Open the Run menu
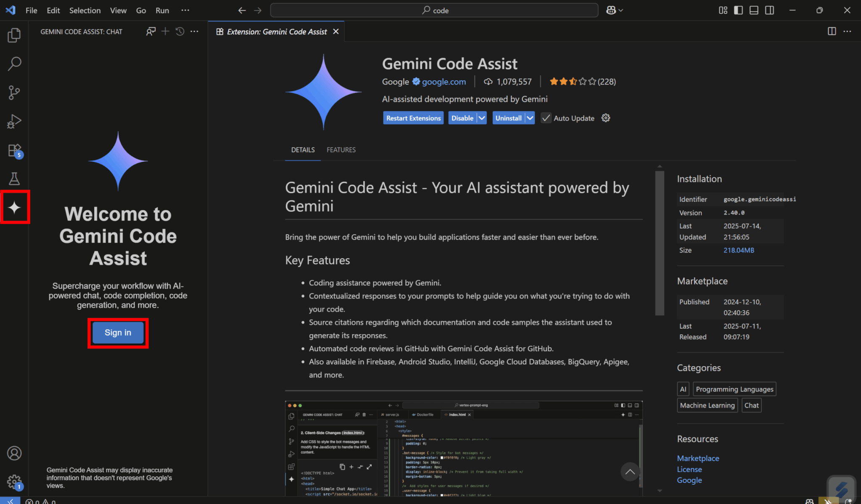This screenshot has width=861, height=504. click(162, 11)
